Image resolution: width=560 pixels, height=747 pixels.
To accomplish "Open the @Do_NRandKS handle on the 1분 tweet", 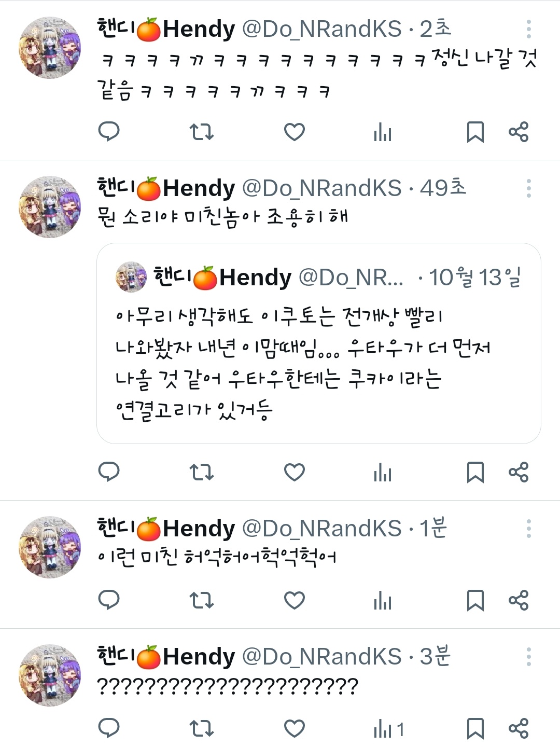I will tap(322, 529).
